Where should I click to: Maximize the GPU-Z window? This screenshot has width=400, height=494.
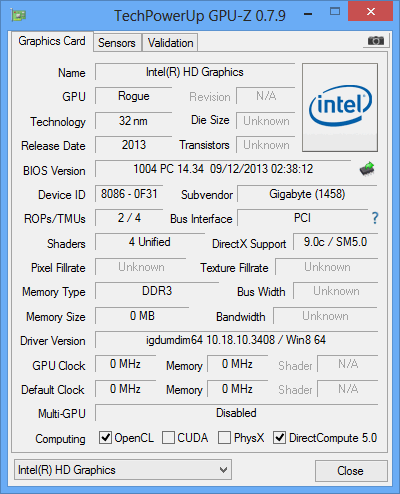pos(335,12)
